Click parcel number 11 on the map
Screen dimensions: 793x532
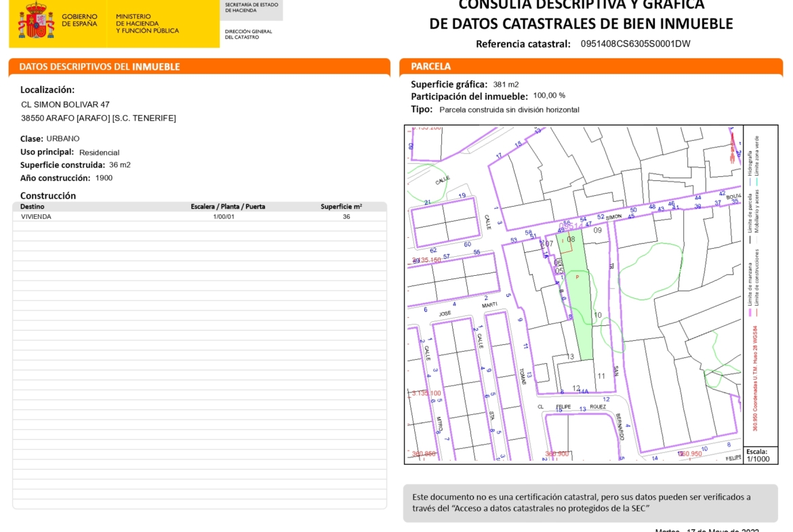pyautogui.click(x=601, y=376)
